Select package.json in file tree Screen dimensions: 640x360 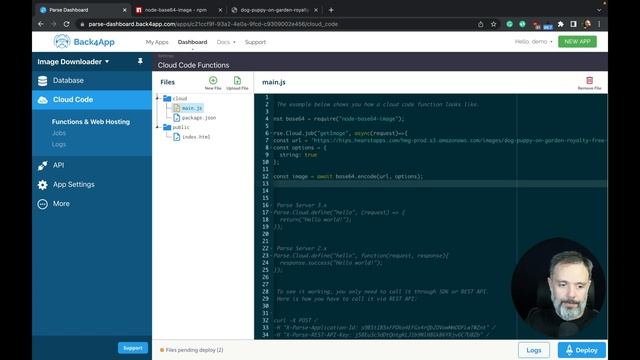click(199, 118)
